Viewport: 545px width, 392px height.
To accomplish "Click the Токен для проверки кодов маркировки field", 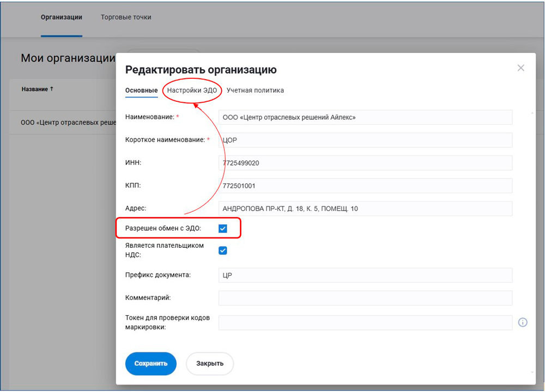I will click(x=365, y=322).
